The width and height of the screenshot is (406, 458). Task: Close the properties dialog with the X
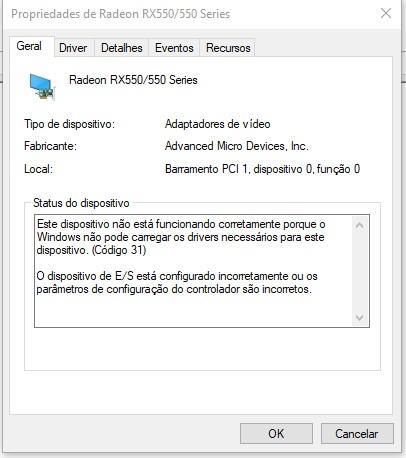point(386,14)
